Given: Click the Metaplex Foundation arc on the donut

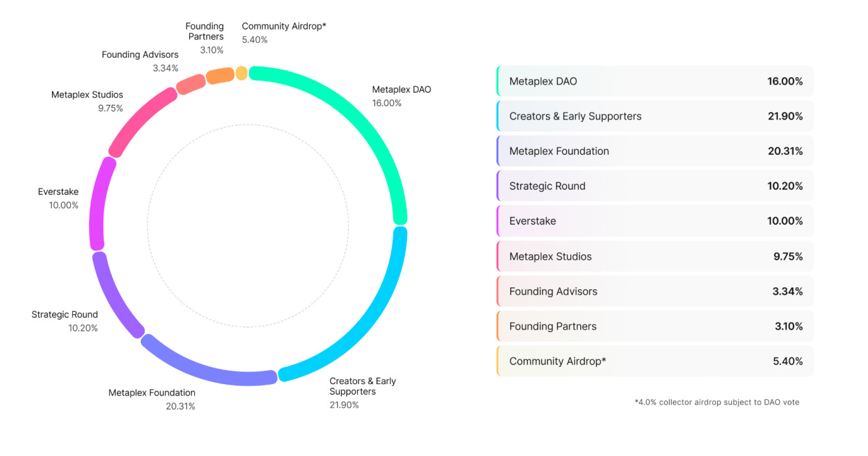Looking at the screenshot, I should tap(204, 370).
